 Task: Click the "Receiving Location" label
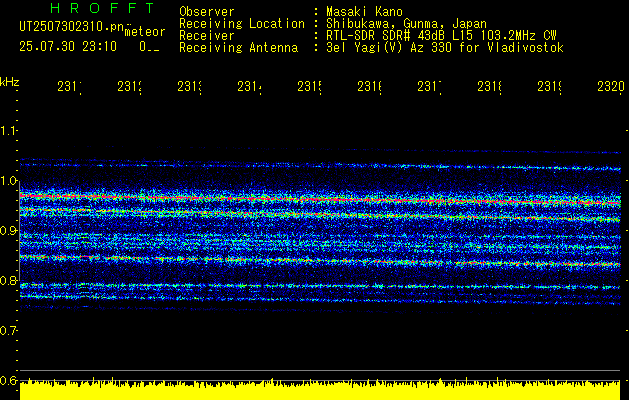coord(242,23)
